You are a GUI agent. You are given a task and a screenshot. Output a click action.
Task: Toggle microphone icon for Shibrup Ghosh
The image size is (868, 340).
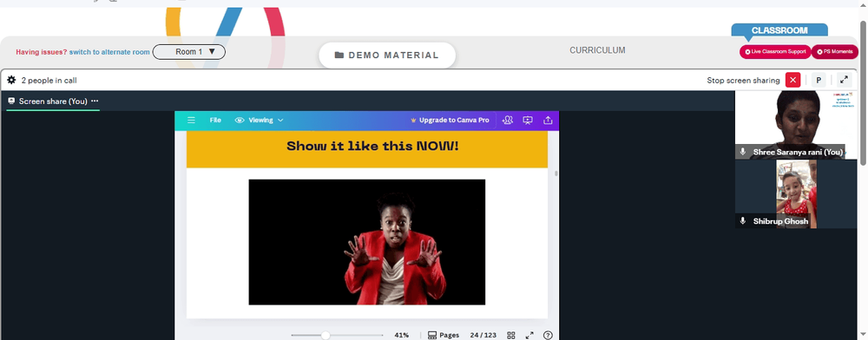pos(743,221)
